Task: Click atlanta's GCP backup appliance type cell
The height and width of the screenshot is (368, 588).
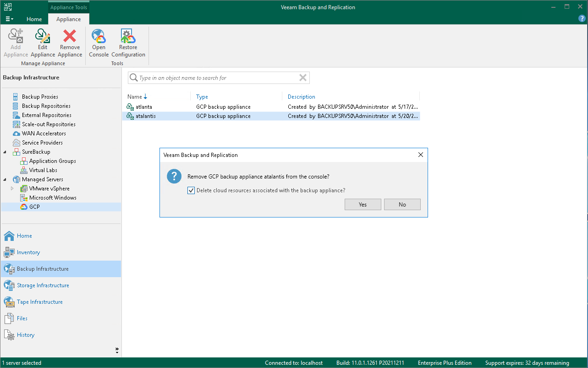Action: (223, 107)
